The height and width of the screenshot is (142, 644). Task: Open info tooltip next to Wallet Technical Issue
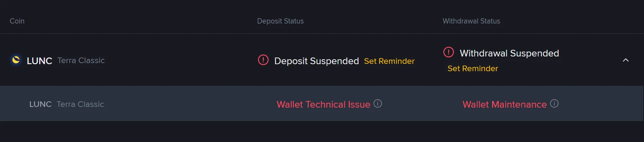(378, 104)
